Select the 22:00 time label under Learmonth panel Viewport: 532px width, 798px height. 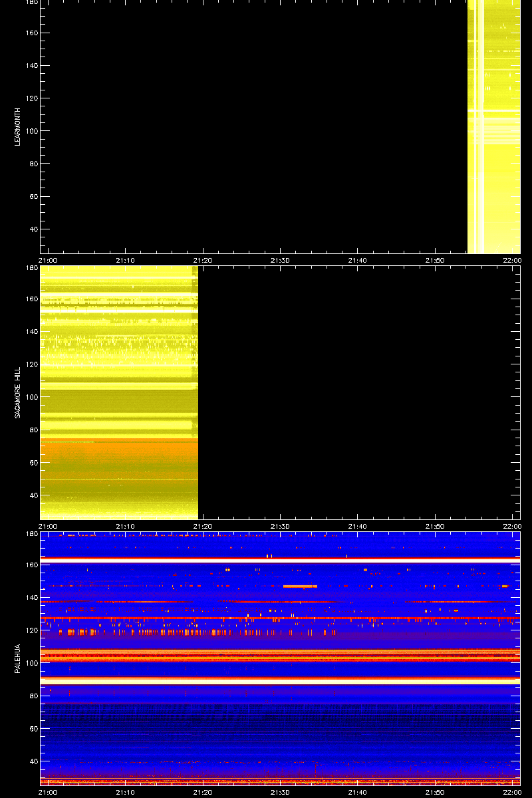512,260
